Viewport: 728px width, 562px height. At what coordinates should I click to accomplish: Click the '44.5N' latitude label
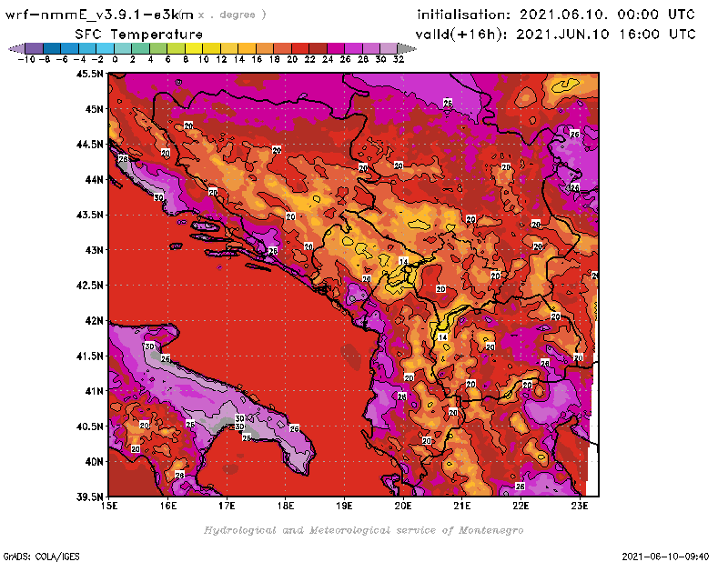pos(90,145)
